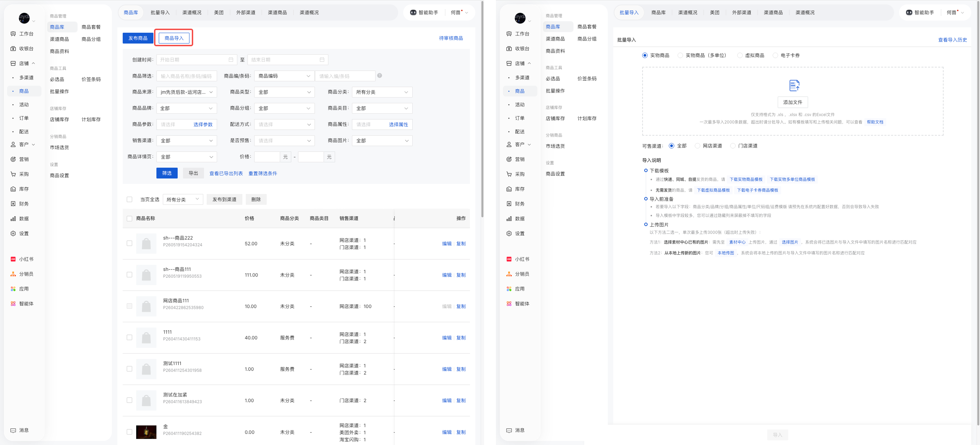Click the 营销 icon in right window sidebar
The width and height of the screenshot is (980, 445).
(x=509, y=160)
